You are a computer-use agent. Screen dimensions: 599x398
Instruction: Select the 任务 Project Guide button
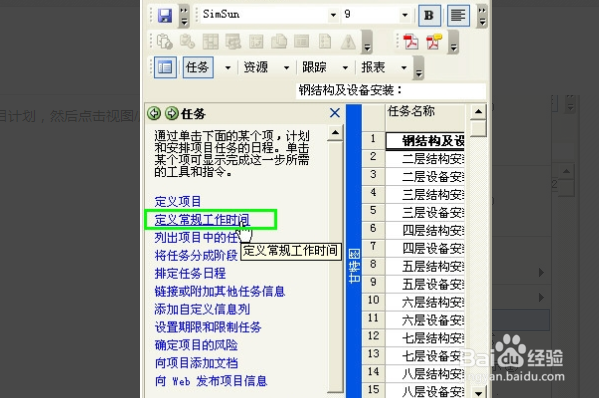tap(198, 68)
